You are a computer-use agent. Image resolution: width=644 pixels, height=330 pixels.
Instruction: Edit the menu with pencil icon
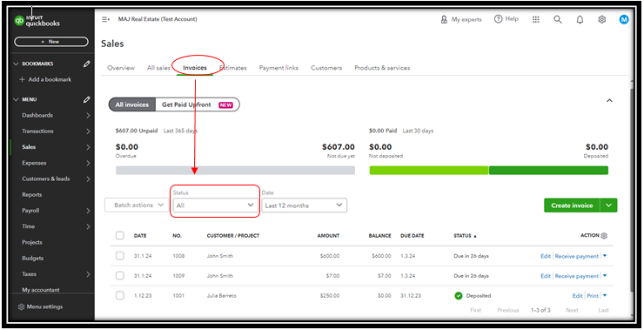pos(87,99)
